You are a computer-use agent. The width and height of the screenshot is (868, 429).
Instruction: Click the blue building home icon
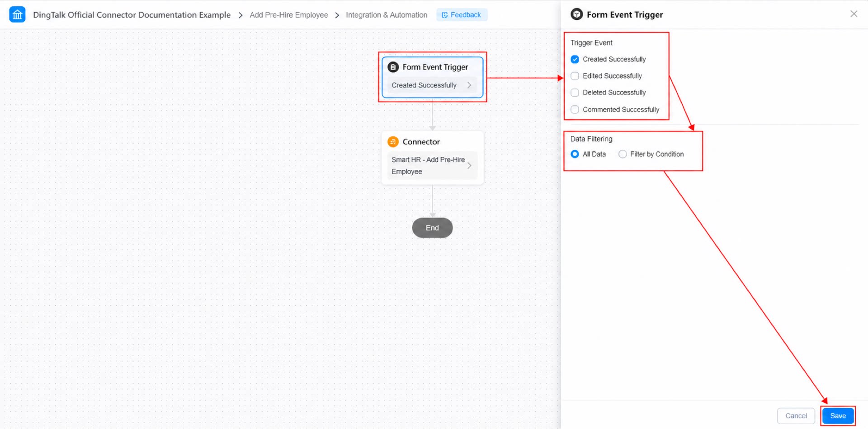pyautogui.click(x=17, y=14)
